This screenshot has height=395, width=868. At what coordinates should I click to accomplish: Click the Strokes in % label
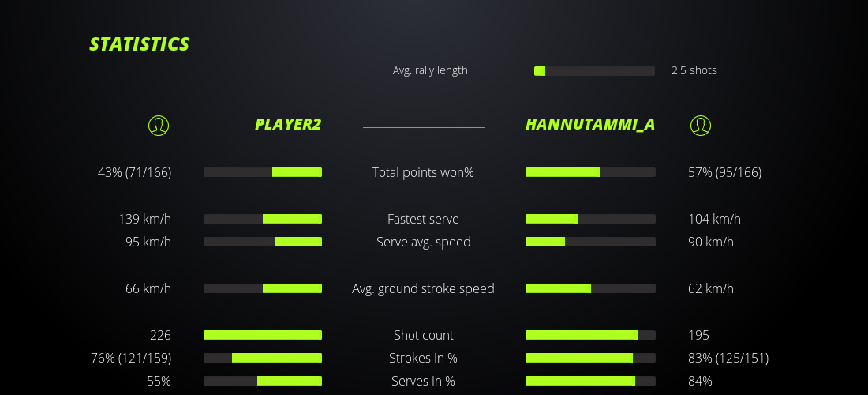coord(423,358)
